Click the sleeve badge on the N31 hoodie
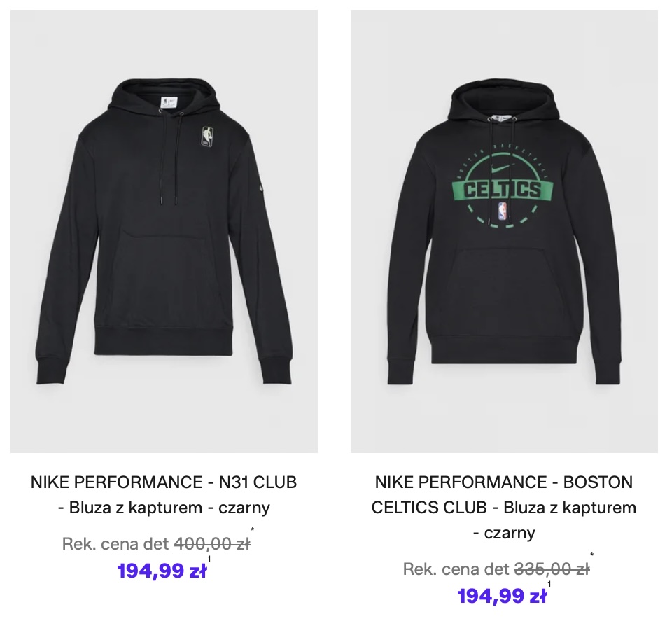672x626 pixels. (262, 188)
